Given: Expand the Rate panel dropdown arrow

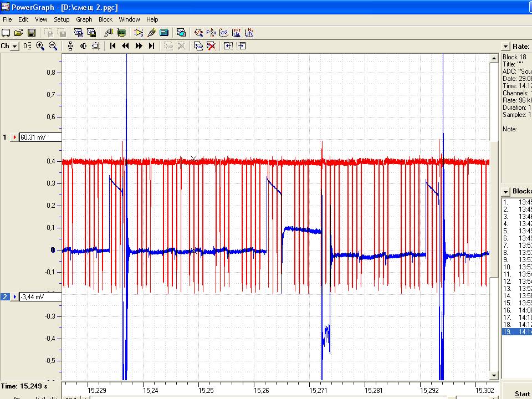Looking at the screenshot, I should 505,47.
